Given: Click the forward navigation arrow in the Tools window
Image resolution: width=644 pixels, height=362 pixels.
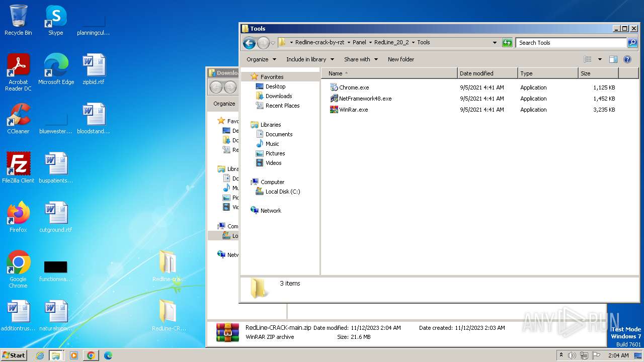Looking at the screenshot, I should 263,43.
